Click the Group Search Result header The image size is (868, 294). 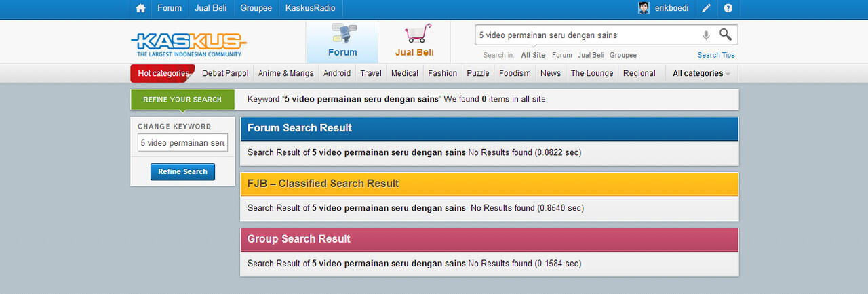pos(490,239)
